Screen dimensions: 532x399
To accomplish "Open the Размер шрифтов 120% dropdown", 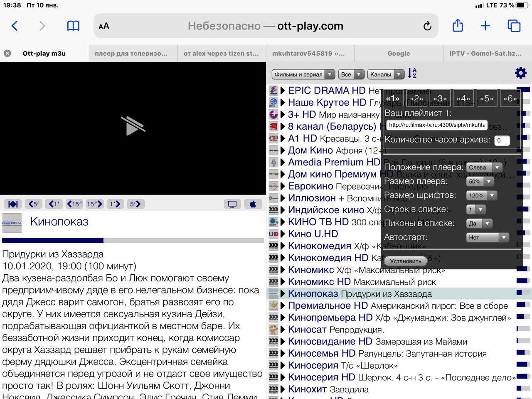I will [x=482, y=195].
